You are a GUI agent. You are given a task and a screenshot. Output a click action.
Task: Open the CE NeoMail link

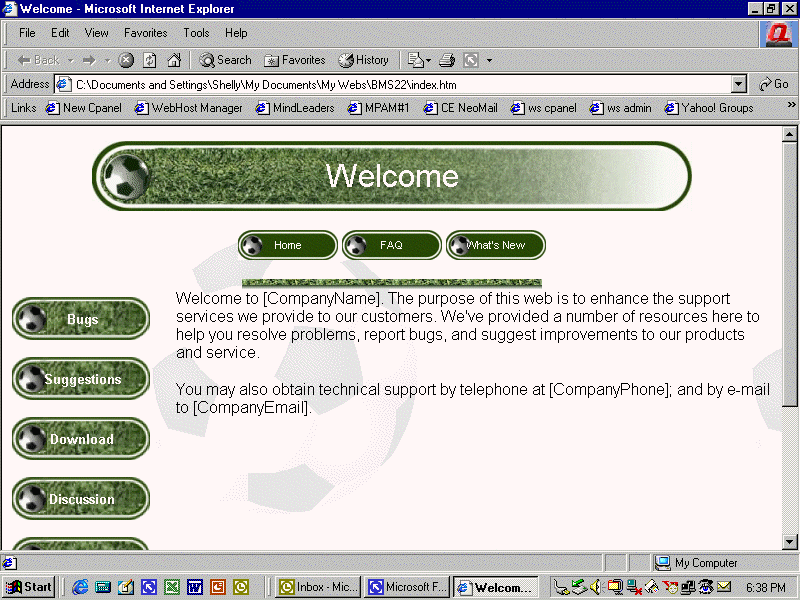(460, 108)
